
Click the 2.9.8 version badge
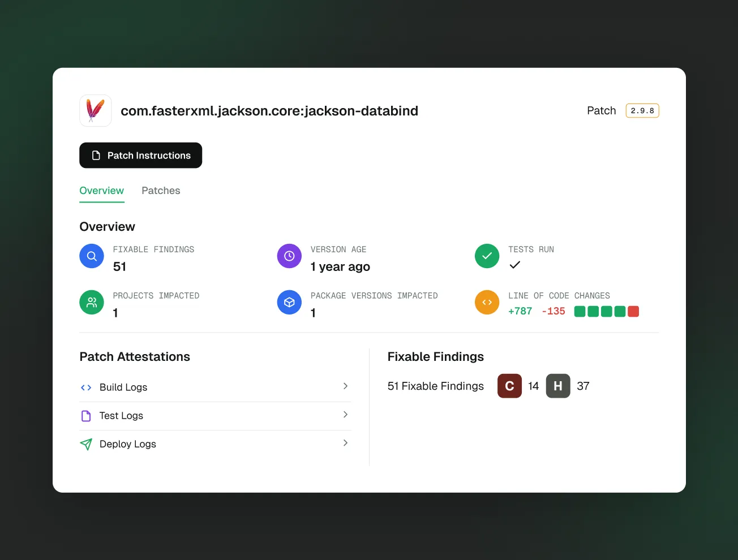[642, 111]
